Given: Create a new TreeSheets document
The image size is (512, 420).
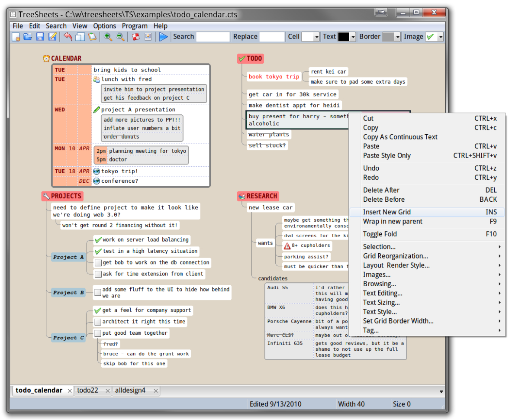Looking at the screenshot, I should click(x=16, y=36).
